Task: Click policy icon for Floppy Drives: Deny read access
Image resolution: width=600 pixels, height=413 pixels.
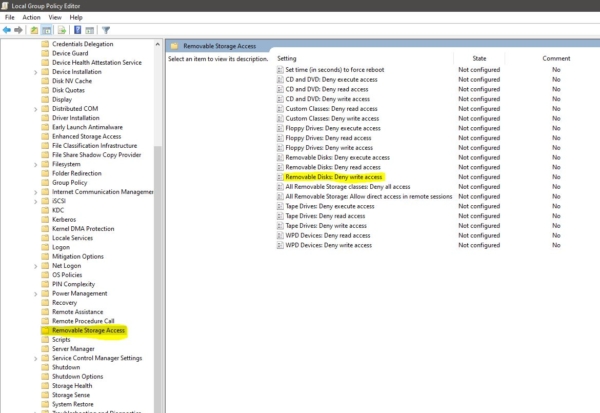Action: (280, 138)
